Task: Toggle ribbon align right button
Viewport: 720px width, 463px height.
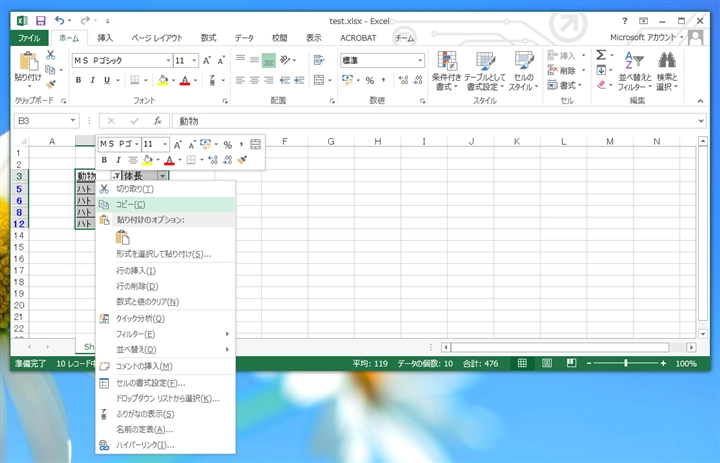Action: point(269,80)
